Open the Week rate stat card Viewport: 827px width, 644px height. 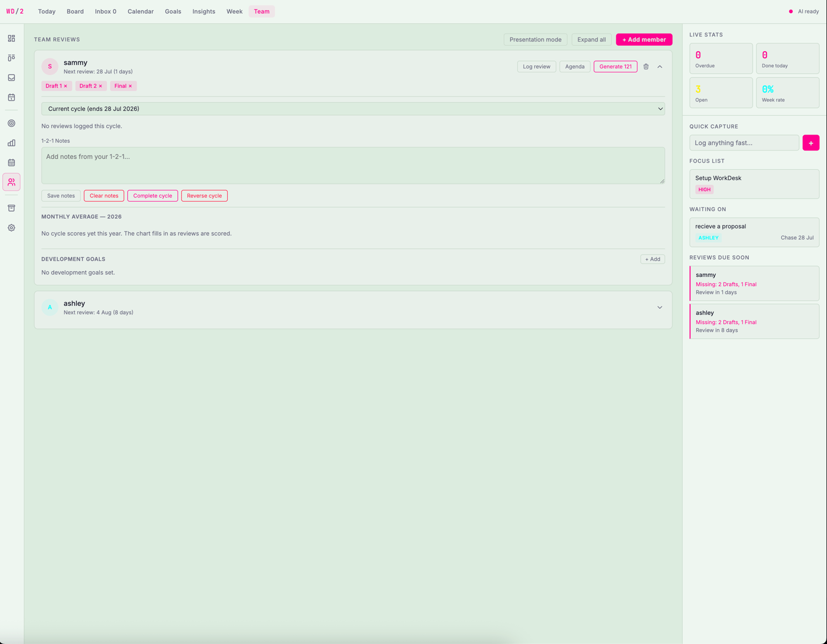click(x=788, y=93)
